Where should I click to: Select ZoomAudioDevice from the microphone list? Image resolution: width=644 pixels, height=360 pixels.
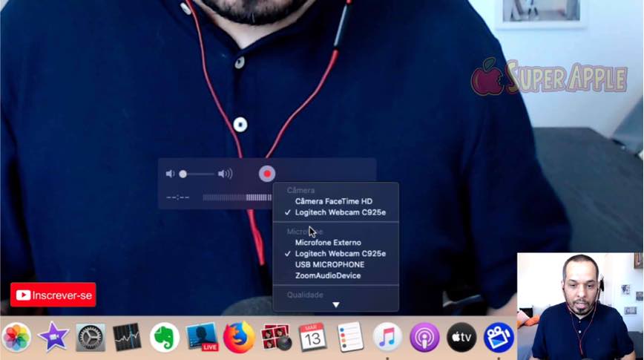coord(328,275)
